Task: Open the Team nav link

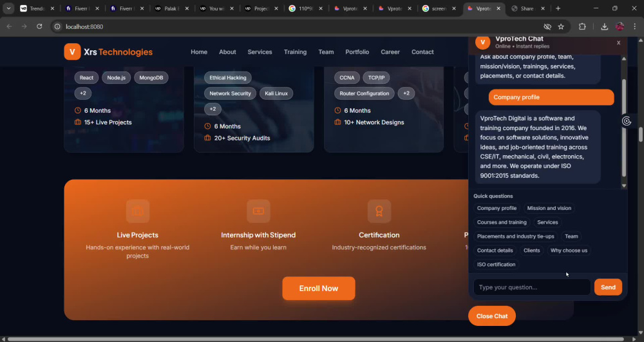Action: (x=326, y=52)
